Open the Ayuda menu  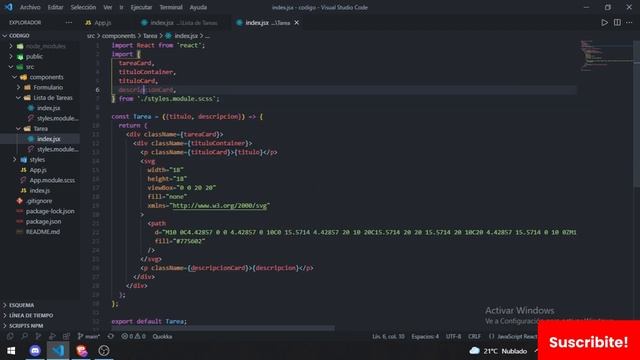pos(198,7)
